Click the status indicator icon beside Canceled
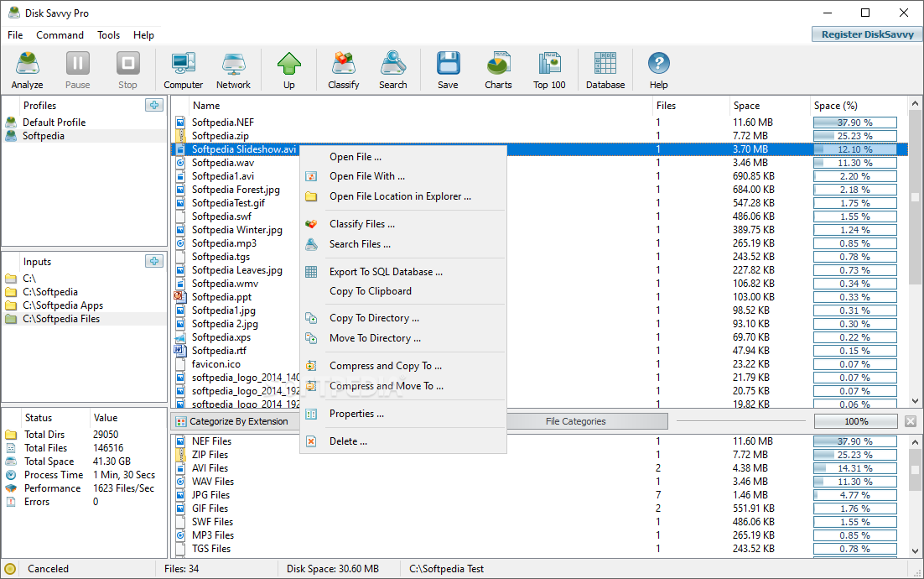Viewport: 924px width, 579px height. click(x=9, y=569)
